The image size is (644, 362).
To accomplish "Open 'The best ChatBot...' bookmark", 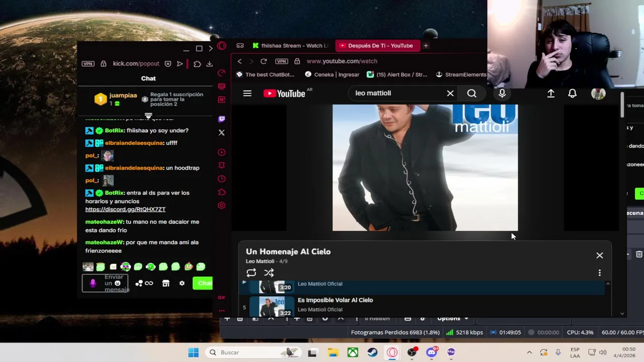I will (x=265, y=74).
